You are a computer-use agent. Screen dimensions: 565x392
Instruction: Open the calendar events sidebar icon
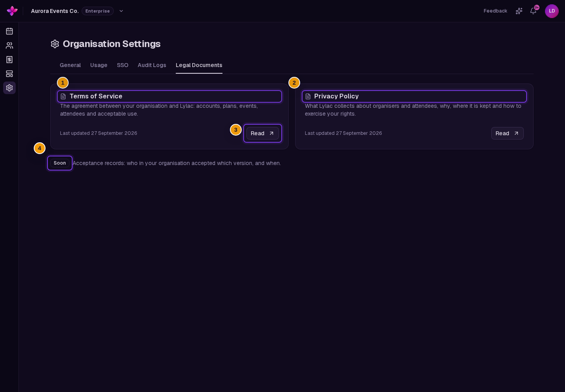click(x=9, y=31)
